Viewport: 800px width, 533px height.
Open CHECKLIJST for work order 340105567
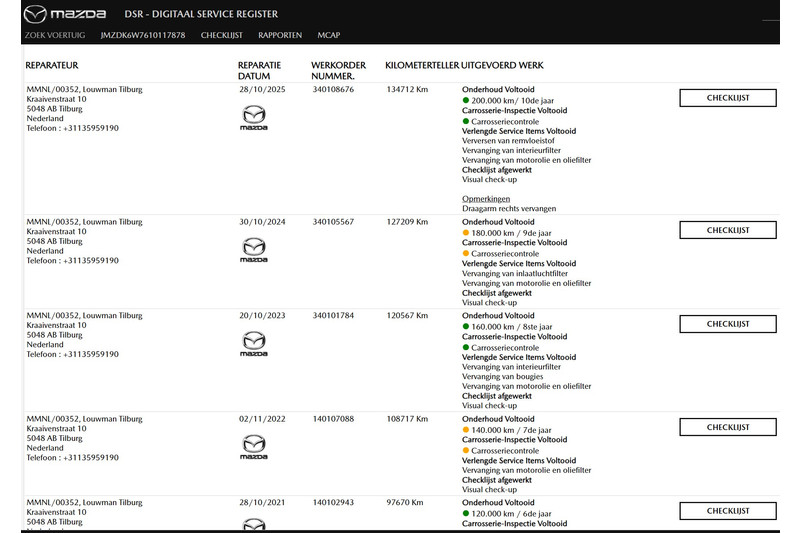728,230
